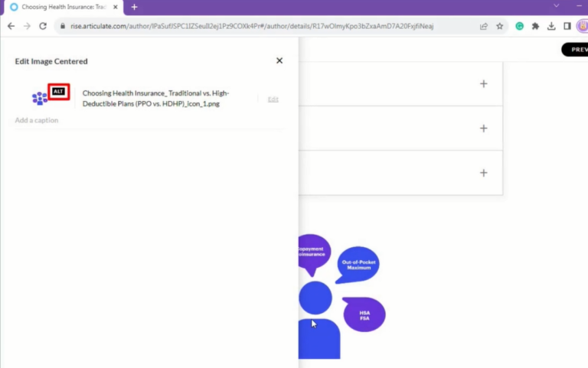The image size is (588, 368).
Task: Click the share this page icon
Action: [484, 26]
